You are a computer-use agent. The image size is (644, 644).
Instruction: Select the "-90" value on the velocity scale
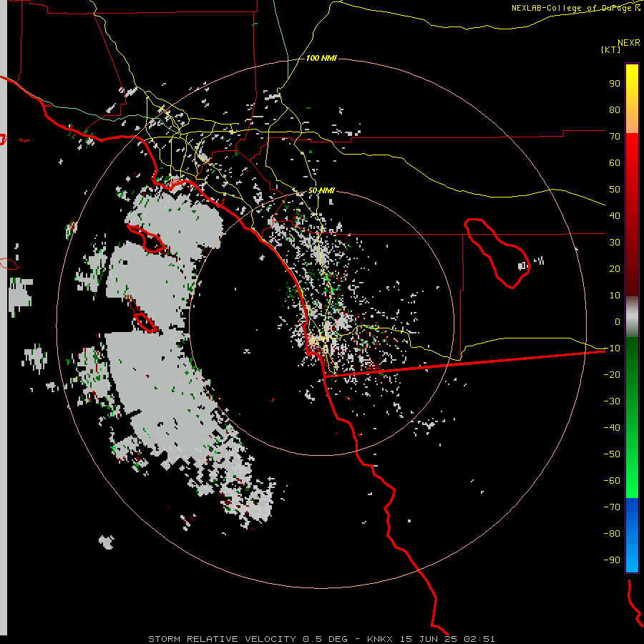click(x=612, y=560)
